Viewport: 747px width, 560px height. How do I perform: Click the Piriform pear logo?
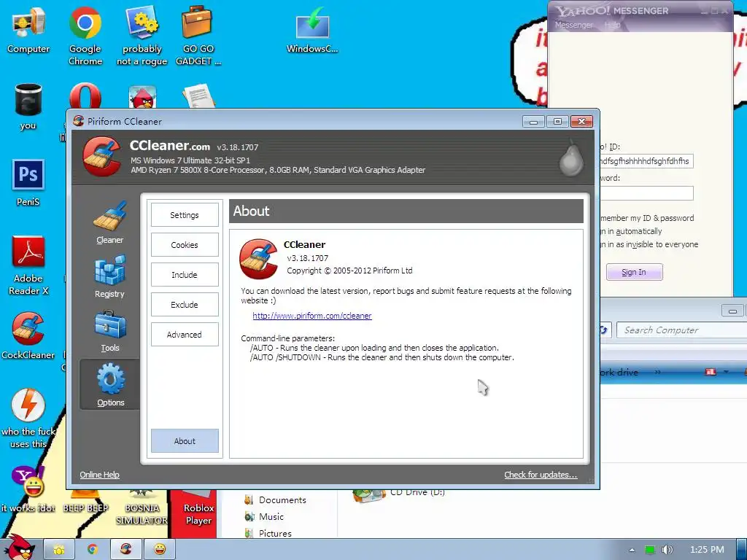(570, 157)
